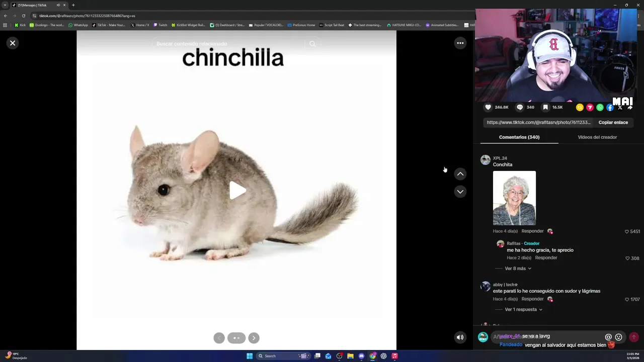
Task: Repost using the yellow repost icon
Action: pos(580,107)
